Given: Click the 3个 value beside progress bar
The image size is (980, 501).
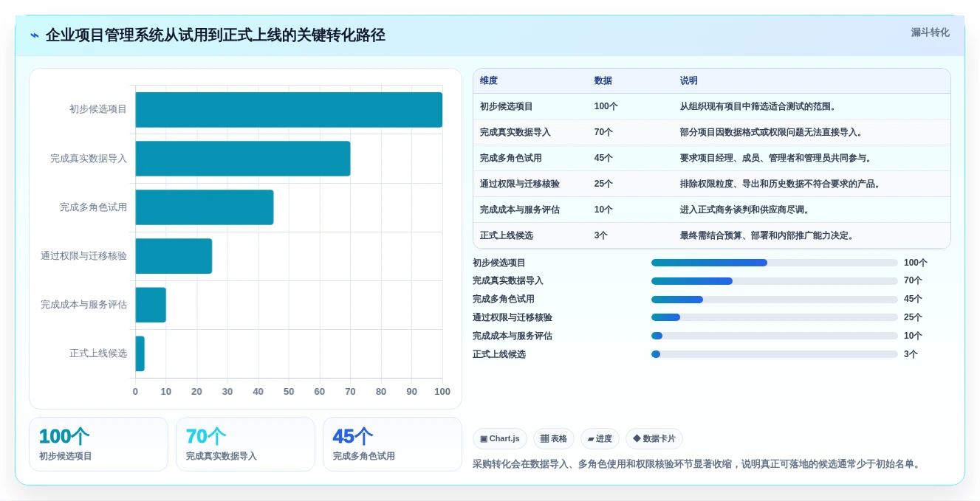Looking at the screenshot, I should pos(911,354).
